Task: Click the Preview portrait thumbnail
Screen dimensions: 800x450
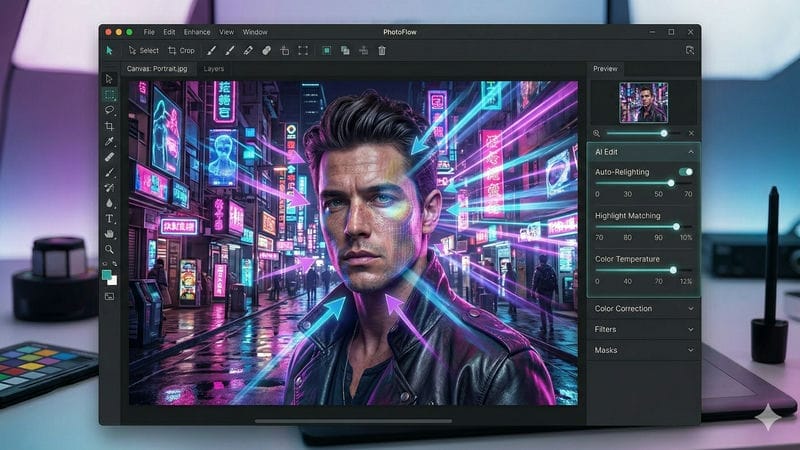Action: pos(643,102)
